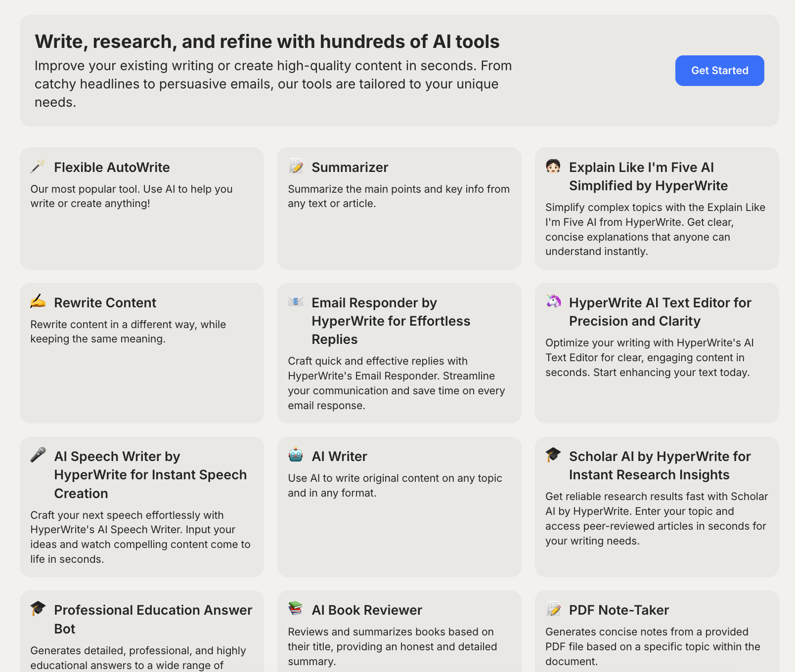Viewport: 795px width, 672px height.
Task: Click 'Rewrite content in a different way' text
Action: [x=128, y=332]
